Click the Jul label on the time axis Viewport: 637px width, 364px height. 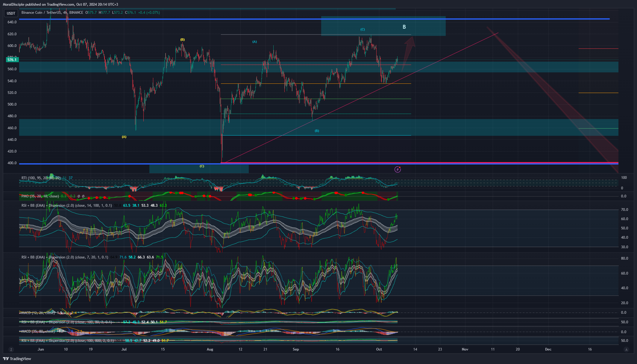124,349
